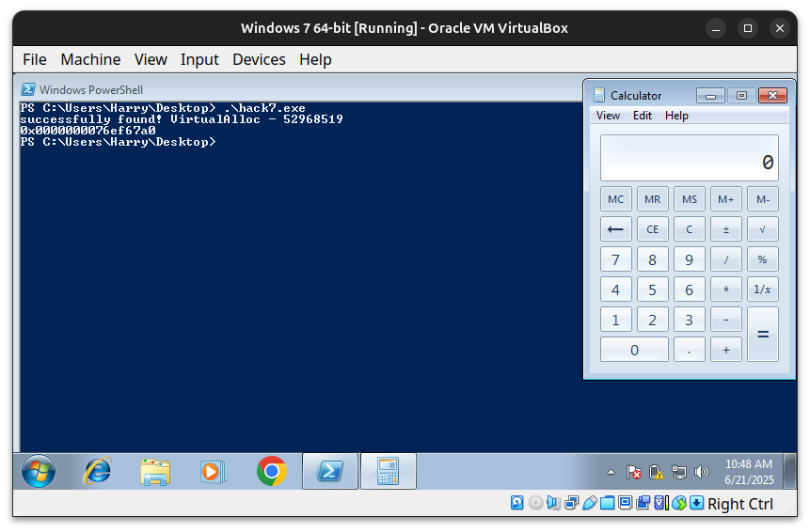Click the digit 7 key
810x532 pixels.
coord(616,259)
